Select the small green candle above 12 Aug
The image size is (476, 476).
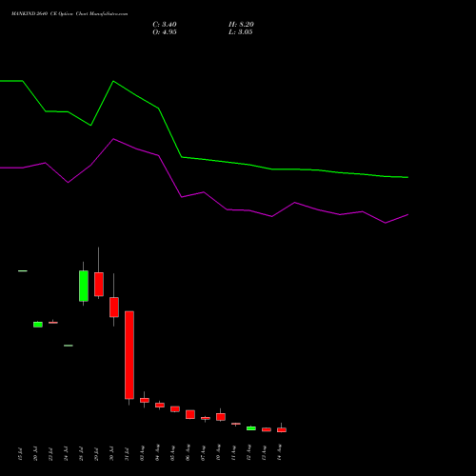[251, 428]
